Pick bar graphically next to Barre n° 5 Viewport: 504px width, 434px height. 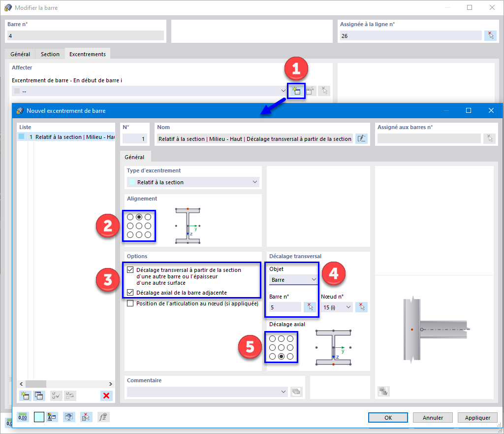(310, 307)
